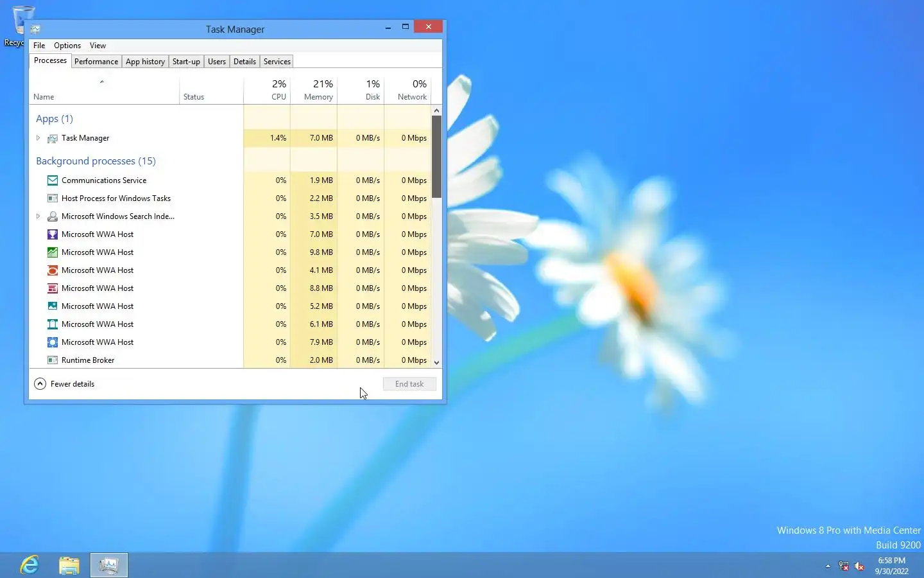Select the Host Process for Windows Tasks name
The width and height of the screenshot is (924, 578).
click(x=116, y=198)
